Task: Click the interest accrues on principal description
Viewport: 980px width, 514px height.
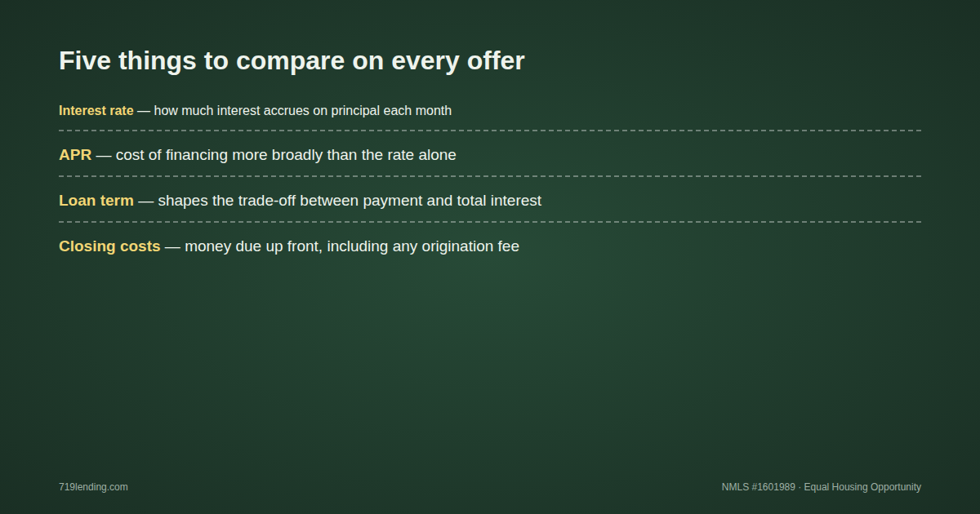Action: pyautogui.click(x=303, y=111)
